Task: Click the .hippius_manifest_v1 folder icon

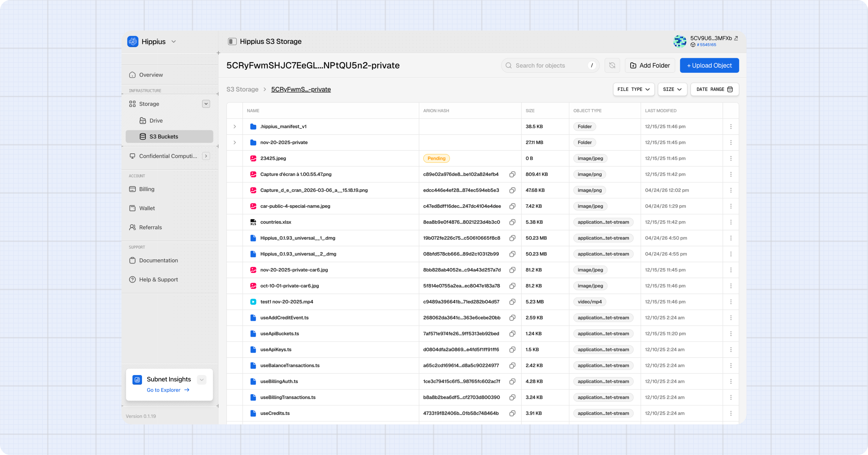Action: [253, 126]
